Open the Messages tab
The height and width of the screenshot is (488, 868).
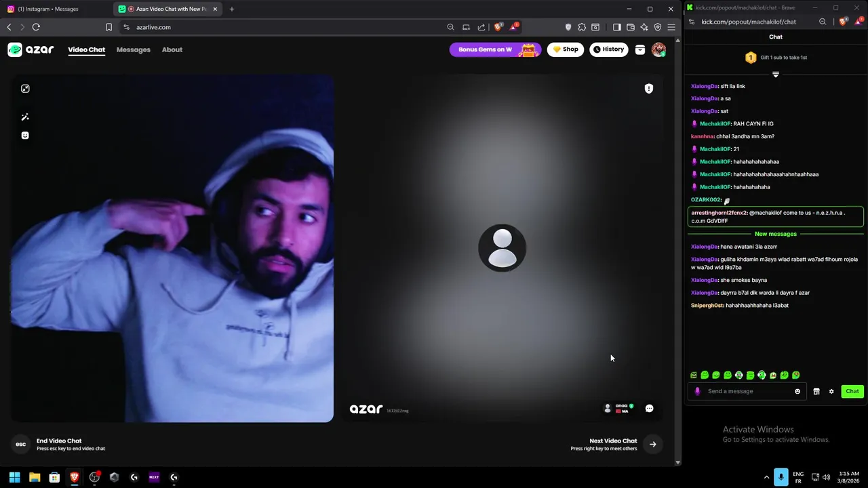point(133,49)
